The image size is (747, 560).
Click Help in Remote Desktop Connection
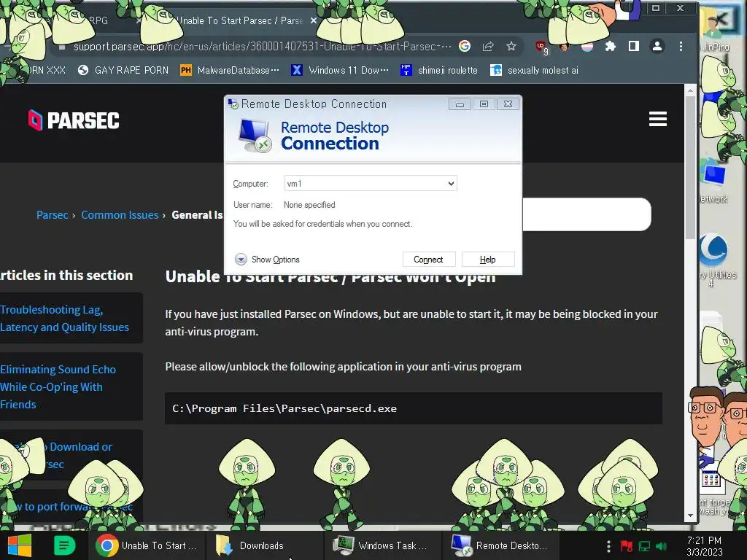(x=488, y=260)
